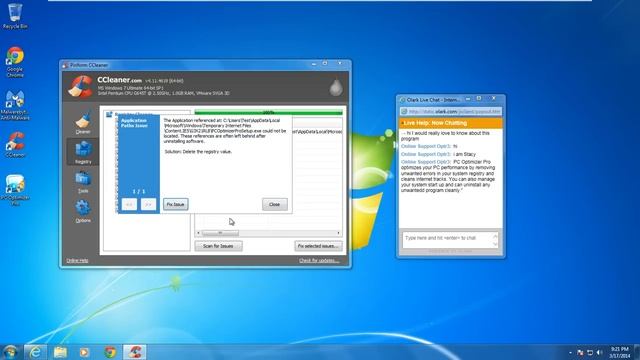Image resolution: width=640 pixels, height=360 pixels.
Task: Click 'Solution: Delete the registry value.' text
Action: click(x=198, y=151)
